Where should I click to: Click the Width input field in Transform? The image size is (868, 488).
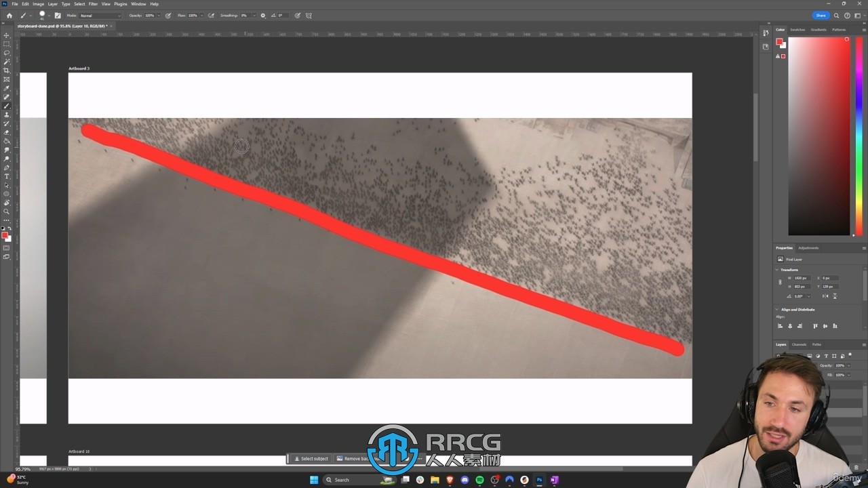[x=804, y=278]
